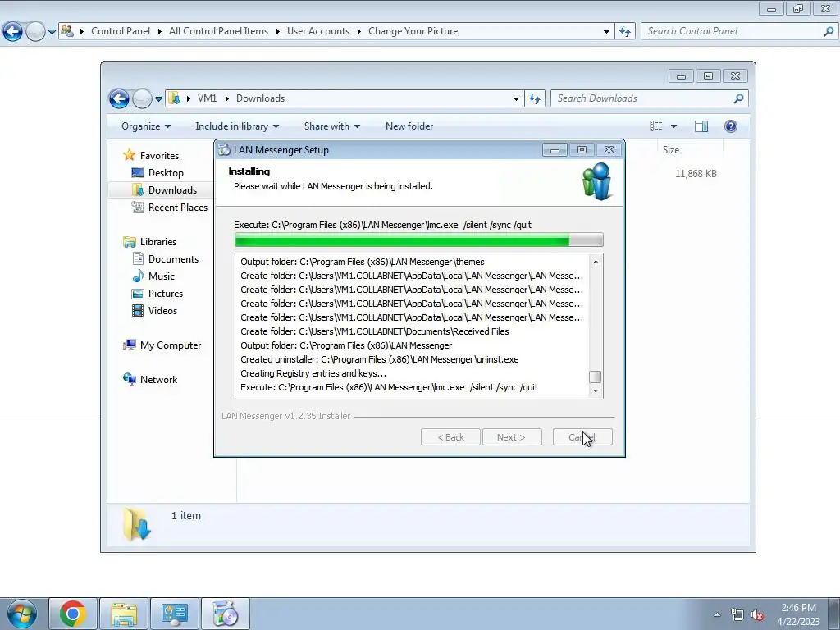Select User Accounts breadcrumb
Viewport: 840px width, 630px height.
pyautogui.click(x=318, y=31)
